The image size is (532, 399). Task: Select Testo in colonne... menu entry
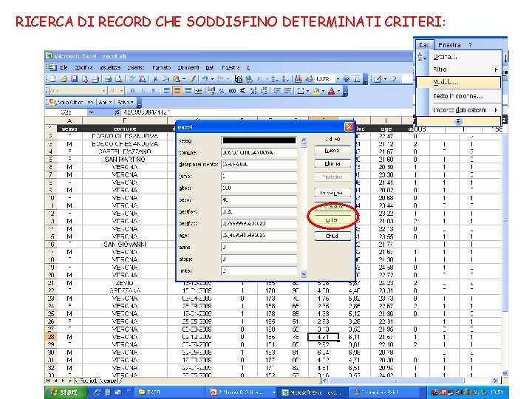[458, 96]
